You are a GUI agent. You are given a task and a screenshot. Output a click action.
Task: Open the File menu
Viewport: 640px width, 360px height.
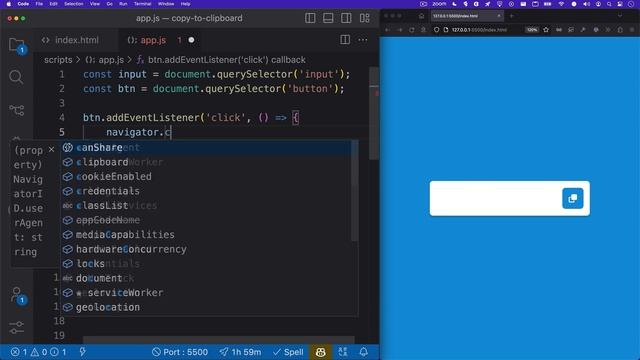(39, 4)
